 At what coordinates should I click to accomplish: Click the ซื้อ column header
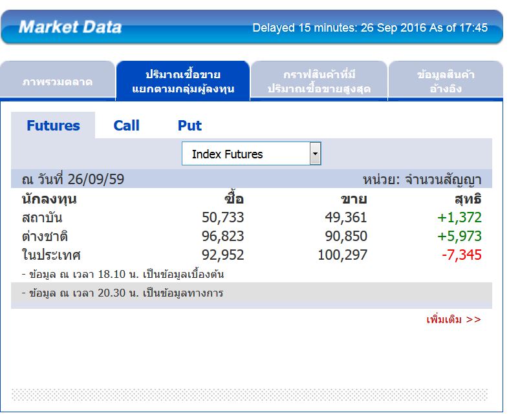tap(234, 199)
